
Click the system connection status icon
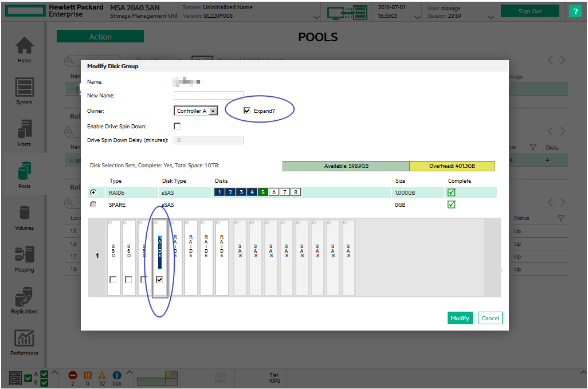pos(347,13)
